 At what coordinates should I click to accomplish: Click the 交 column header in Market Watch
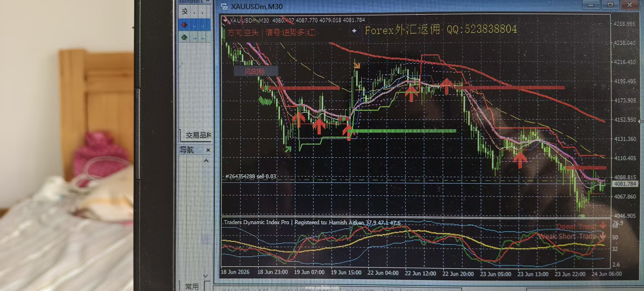click(x=185, y=12)
